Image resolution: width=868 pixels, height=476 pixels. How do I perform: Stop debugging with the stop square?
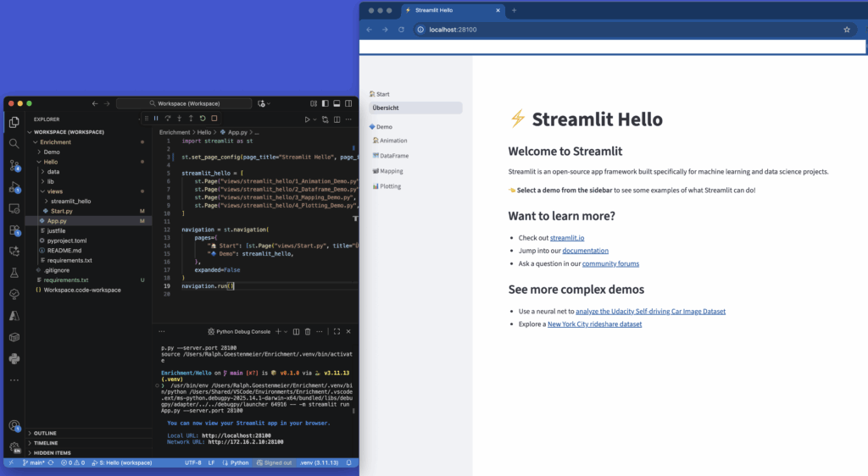(x=214, y=119)
